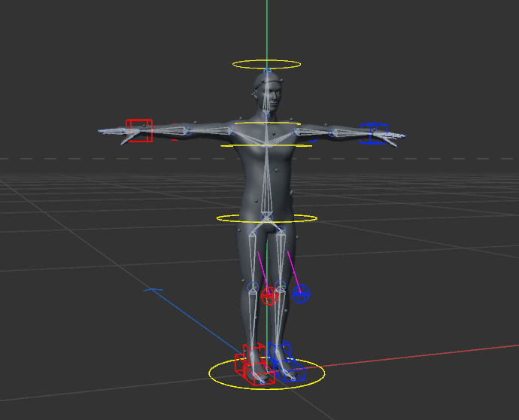Viewport: 519px width, 420px height.
Task: Click magenta pole line above red sphere
Action: point(263,269)
